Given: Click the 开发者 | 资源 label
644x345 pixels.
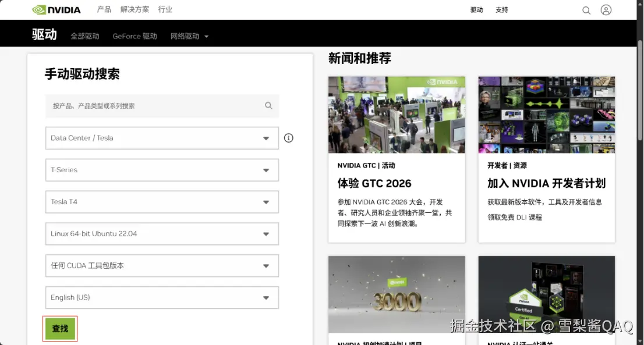Looking at the screenshot, I should [x=507, y=165].
